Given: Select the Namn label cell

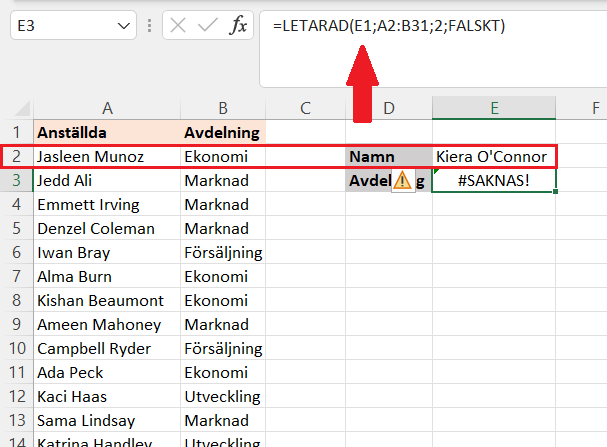Looking at the screenshot, I should 389,157.
